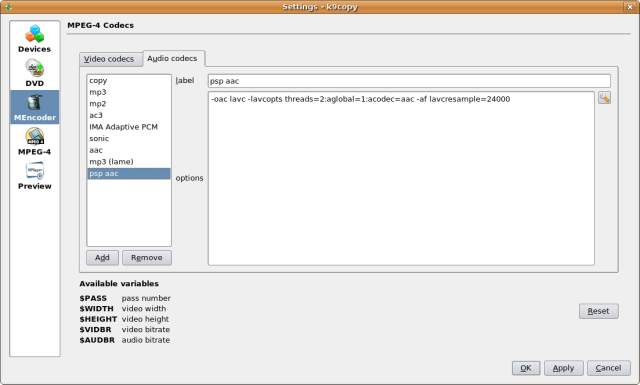Select the mp3 codec entry

(129, 92)
